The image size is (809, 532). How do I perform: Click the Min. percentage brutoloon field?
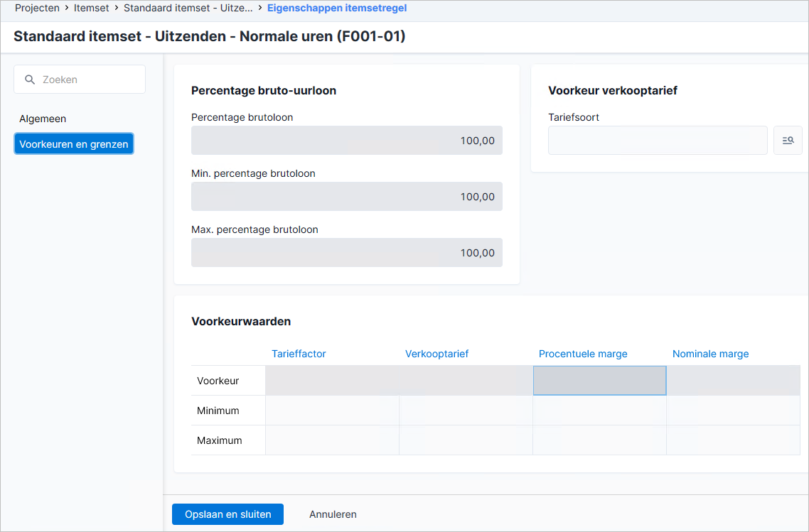pyautogui.click(x=347, y=197)
